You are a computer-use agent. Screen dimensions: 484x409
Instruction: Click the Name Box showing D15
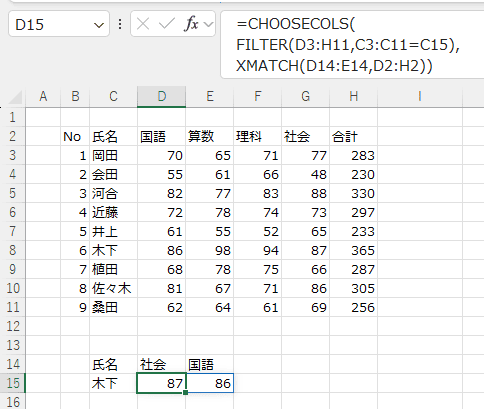[59, 24]
